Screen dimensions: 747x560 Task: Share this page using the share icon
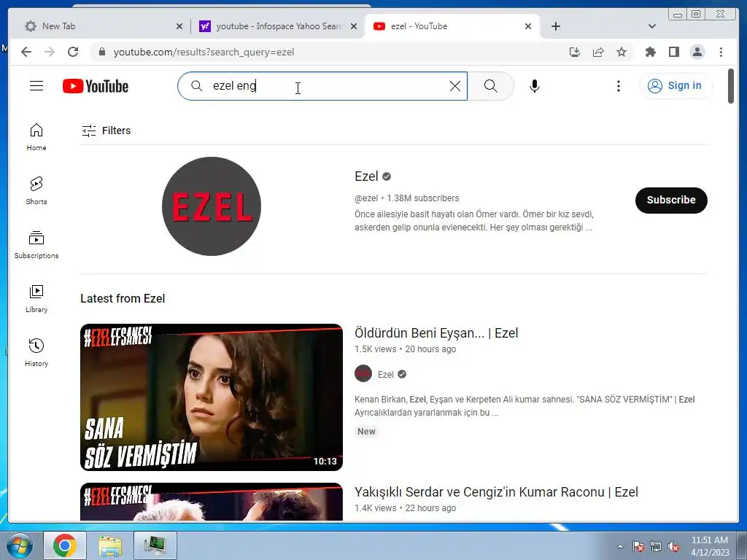(x=598, y=52)
